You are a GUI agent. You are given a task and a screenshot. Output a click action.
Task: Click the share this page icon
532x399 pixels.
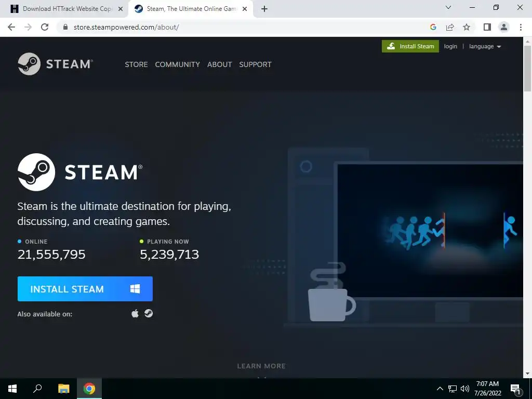[x=450, y=27]
